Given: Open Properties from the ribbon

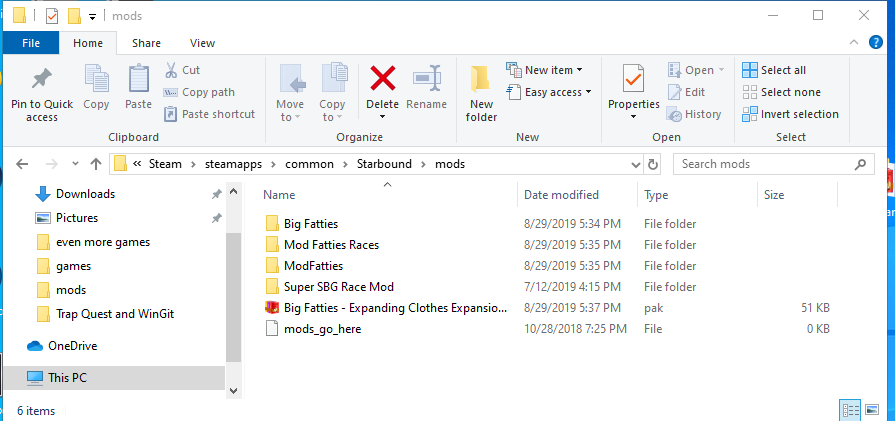Looking at the screenshot, I should click(x=633, y=79).
